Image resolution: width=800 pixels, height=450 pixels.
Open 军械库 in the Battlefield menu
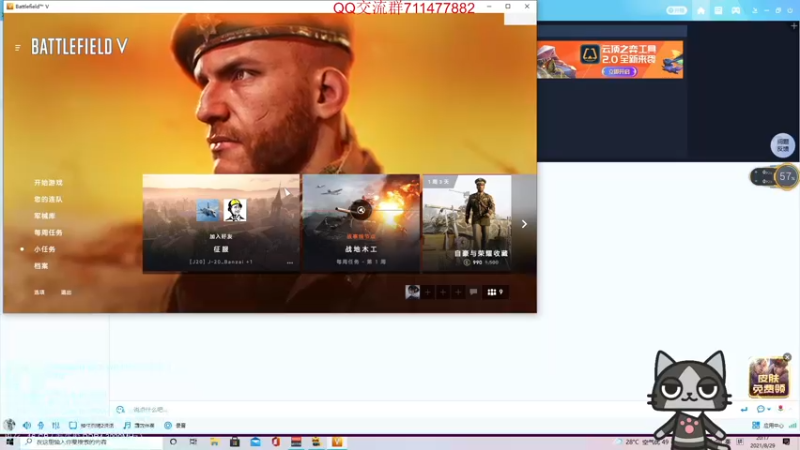pyautogui.click(x=45, y=216)
